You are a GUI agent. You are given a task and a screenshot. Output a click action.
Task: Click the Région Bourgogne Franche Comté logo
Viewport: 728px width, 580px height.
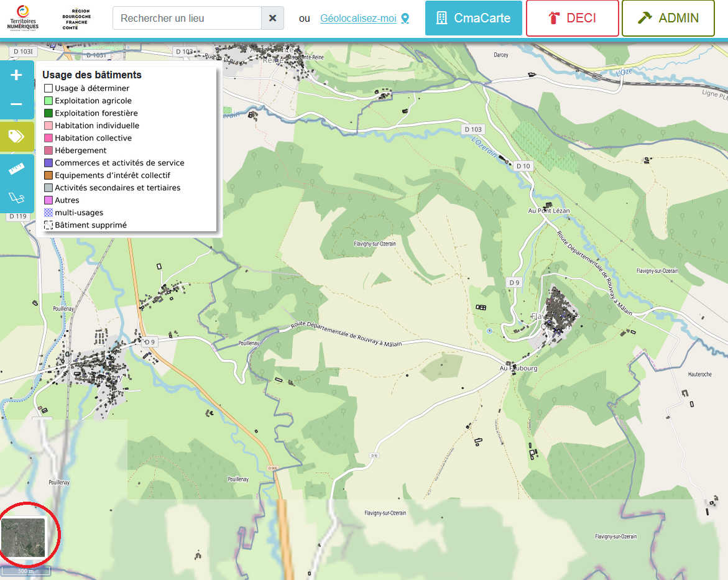pyautogui.click(x=76, y=19)
